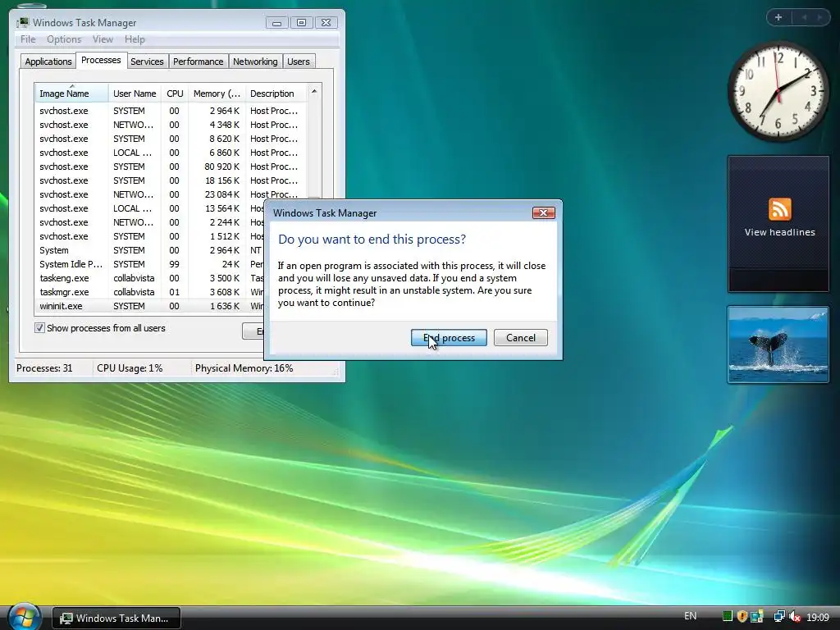
Task: Open the network connection tray icon
Action: 779,617
